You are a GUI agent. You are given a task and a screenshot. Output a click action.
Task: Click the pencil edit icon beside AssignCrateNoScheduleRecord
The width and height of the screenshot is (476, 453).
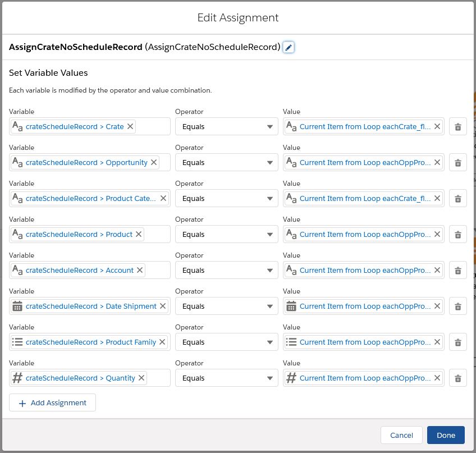click(x=289, y=48)
